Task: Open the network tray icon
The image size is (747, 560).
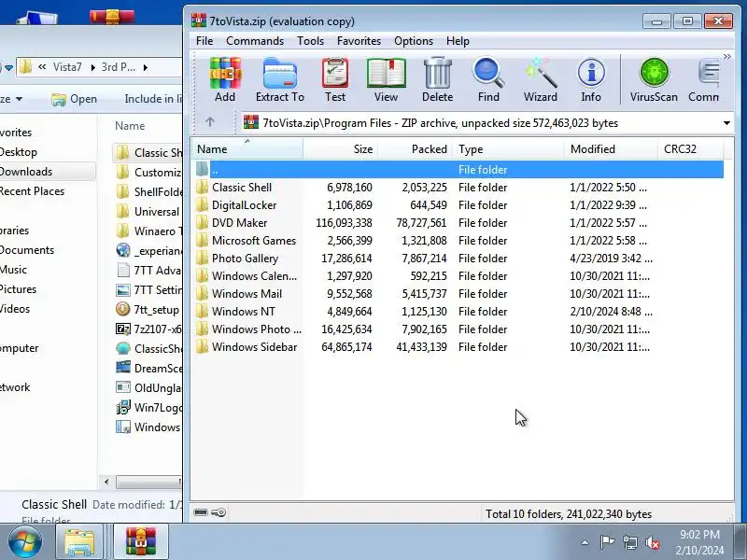Action: (x=630, y=542)
